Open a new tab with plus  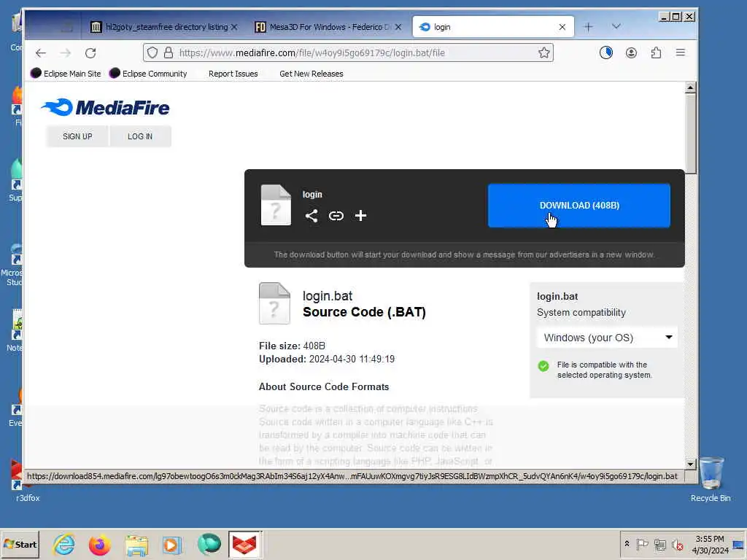pyautogui.click(x=589, y=27)
